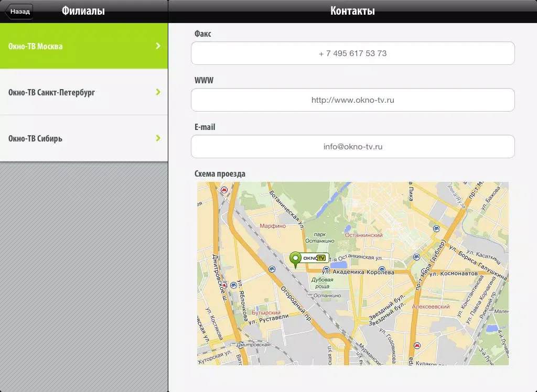The height and width of the screenshot is (392, 537).
Task: Click the ул. Касаткина street label
Action: pyautogui.click(x=483, y=256)
